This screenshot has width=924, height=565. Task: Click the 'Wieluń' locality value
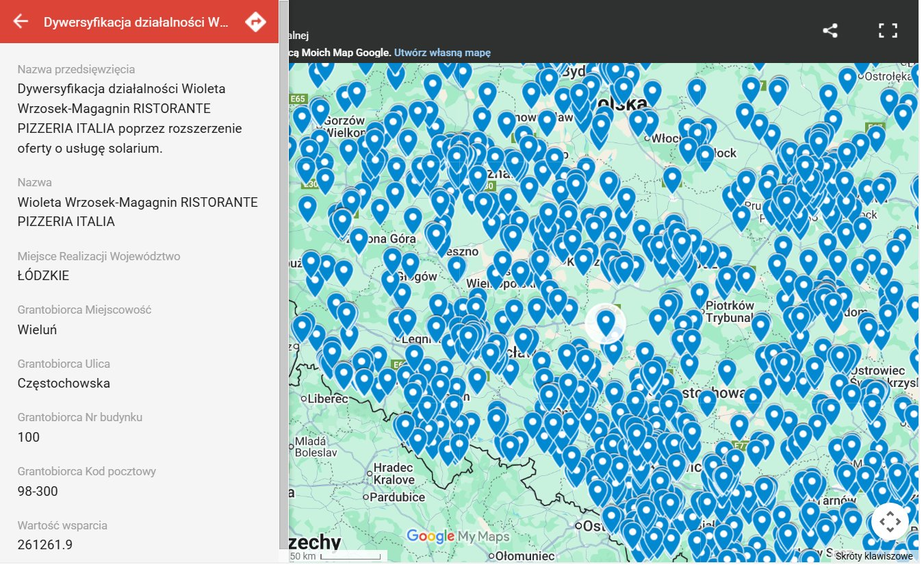click(37, 329)
